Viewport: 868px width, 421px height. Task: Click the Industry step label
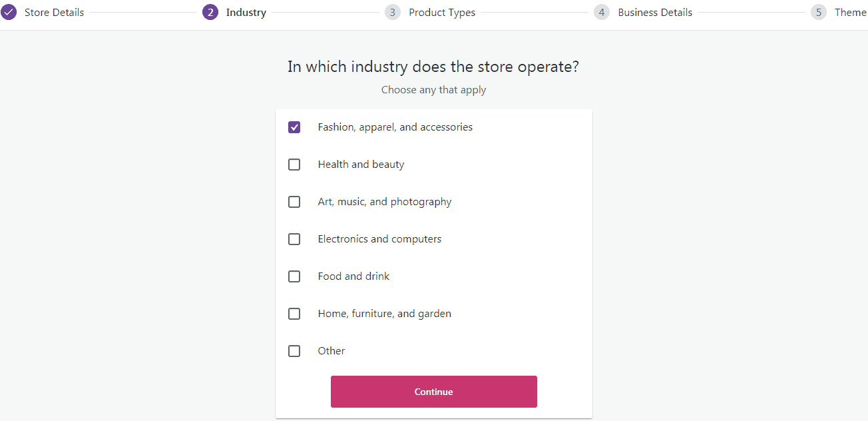(246, 12)
